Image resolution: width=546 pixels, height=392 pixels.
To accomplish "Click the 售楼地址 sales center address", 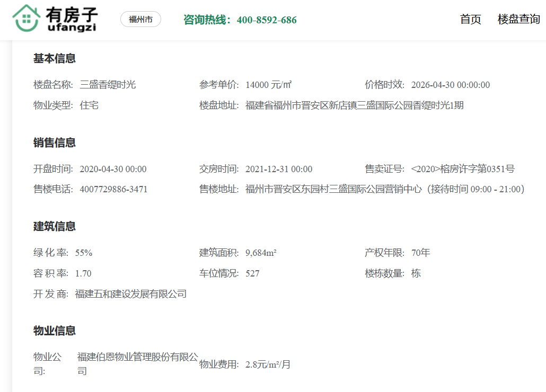I will [384, 189].
